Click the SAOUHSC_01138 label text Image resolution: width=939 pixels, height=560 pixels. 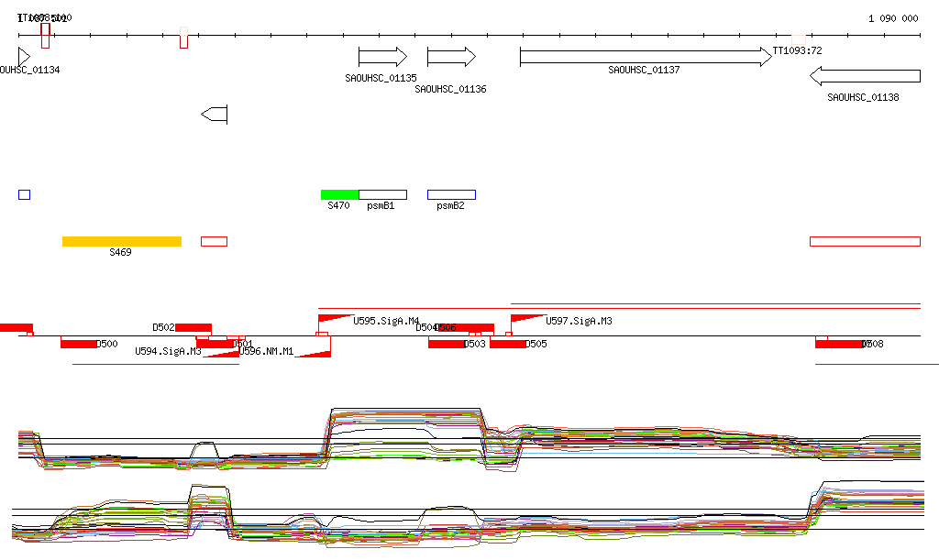point(863,97)
